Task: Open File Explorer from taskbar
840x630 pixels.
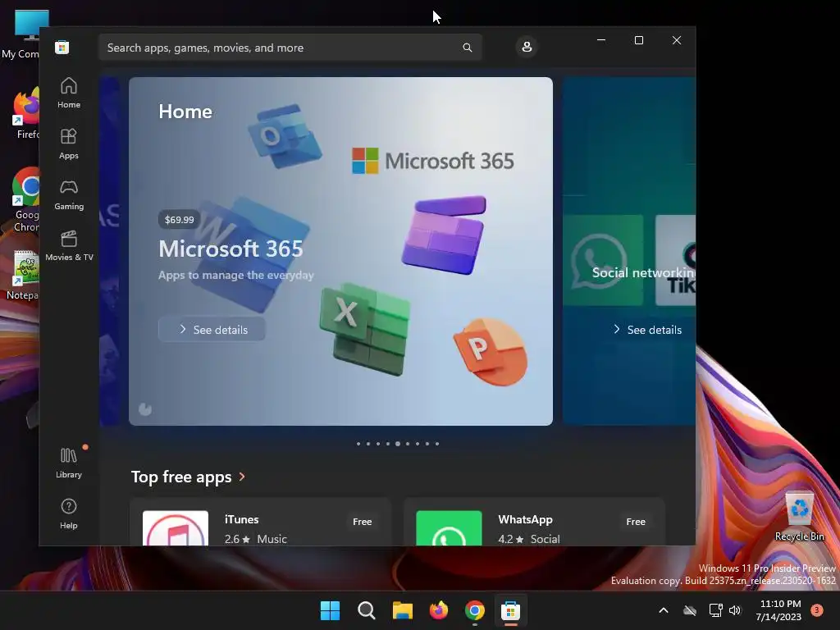Action: point(402,610)
